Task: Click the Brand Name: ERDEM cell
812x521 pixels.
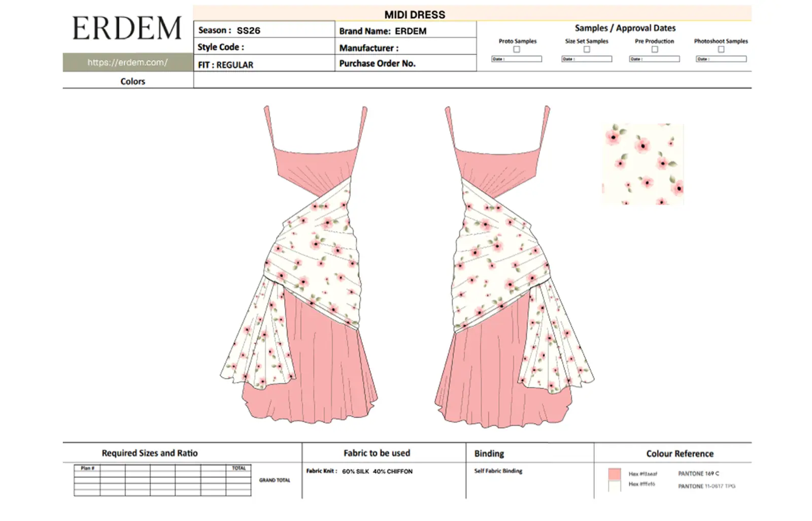Action: click(x=405, y=30)
